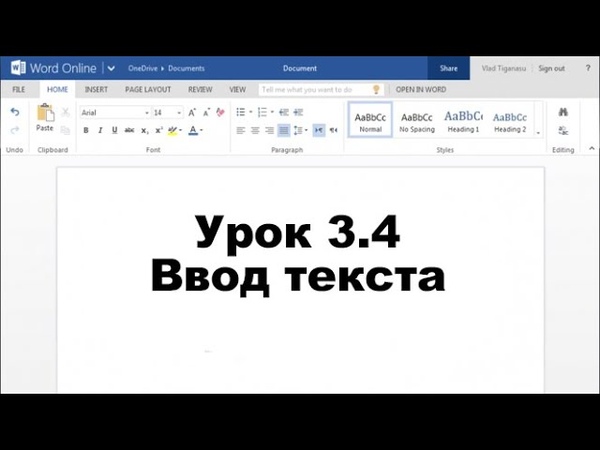The image size is (600, 450).
Task: Click the Share button
Action: (x=449, y=68)
